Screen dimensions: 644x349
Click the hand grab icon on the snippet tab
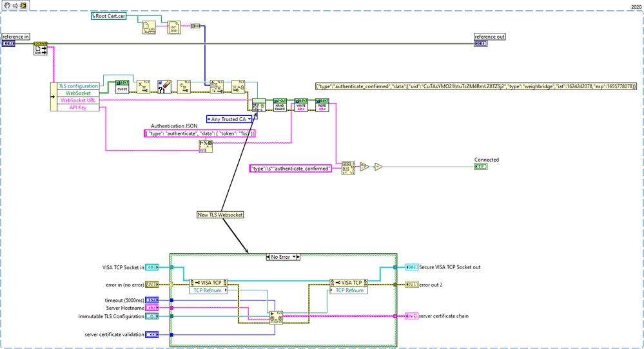pyautogui.click(x=7, y=6)
